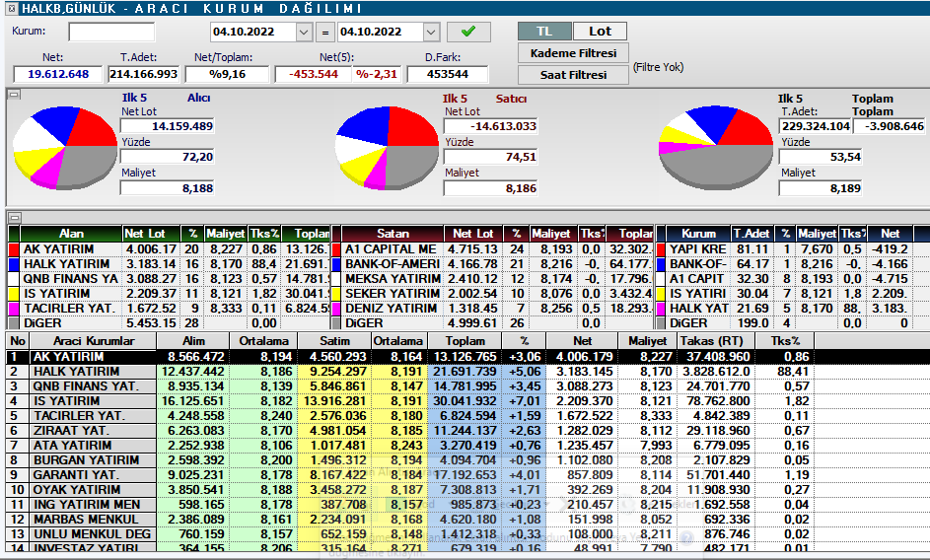This screenshot has width=930, height=560.
Task: Sort by Takas (RT) column header
Action: click(x=716, y=341)
